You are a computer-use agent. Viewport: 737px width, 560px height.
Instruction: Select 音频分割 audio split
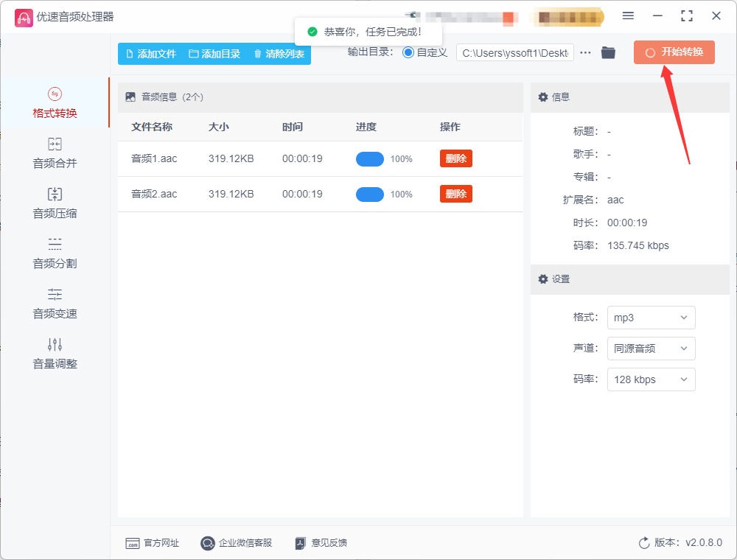click(x=55, y=253)
